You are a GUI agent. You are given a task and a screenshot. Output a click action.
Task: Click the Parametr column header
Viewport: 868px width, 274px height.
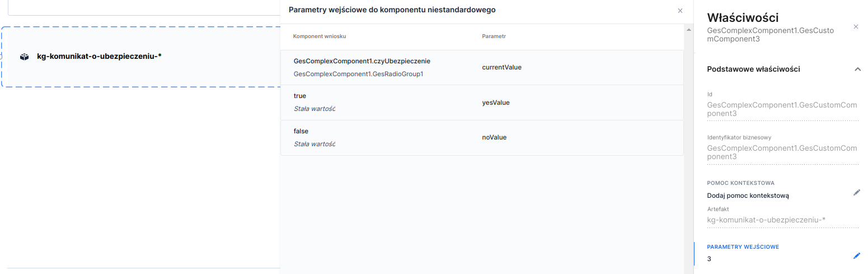pyautogui.click(x=494, y=36)
